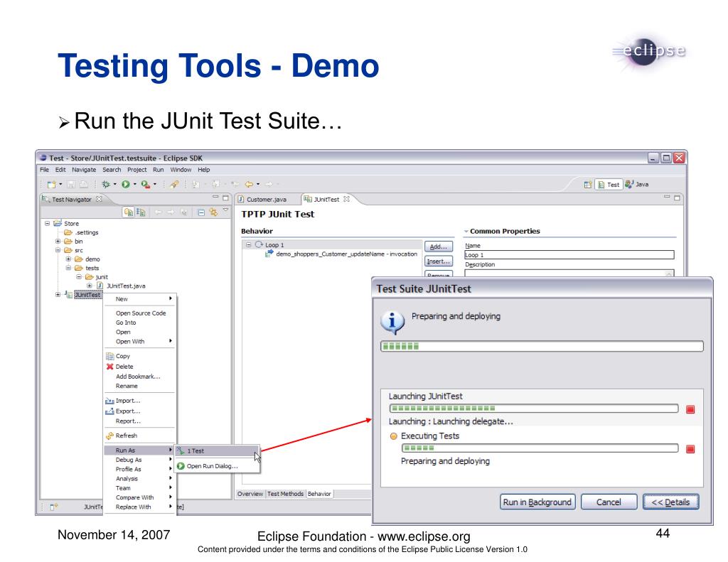Click the Executing Tests progress bar

tap(540, 448)
